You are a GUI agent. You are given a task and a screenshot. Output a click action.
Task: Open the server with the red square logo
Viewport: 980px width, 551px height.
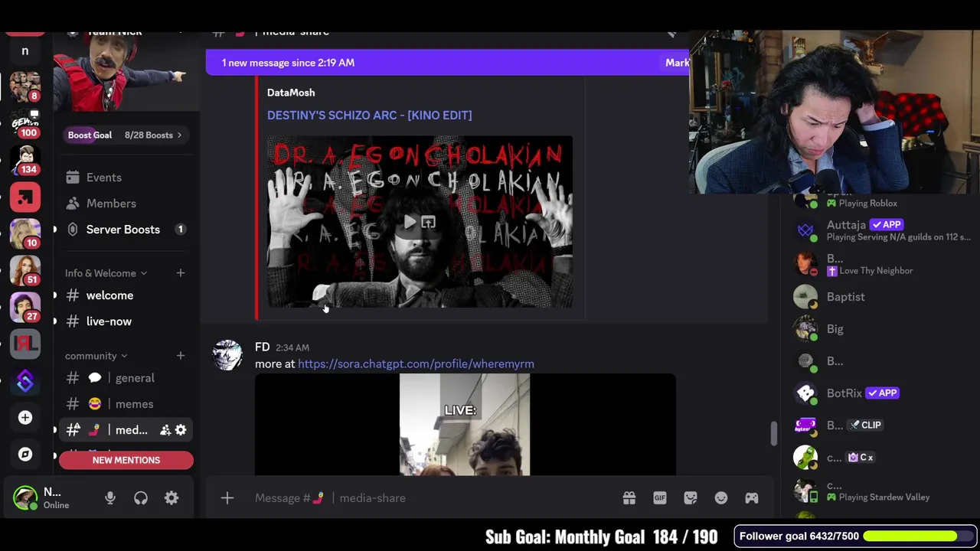(x=25, y=197)
